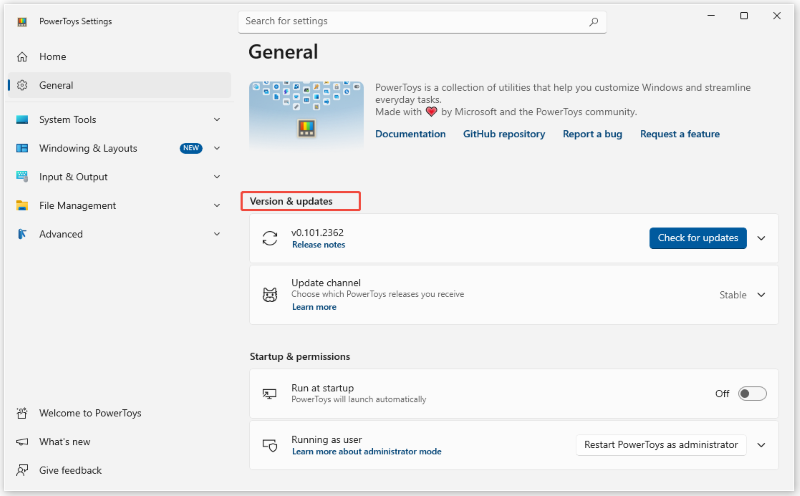
Task: Select General in the sidebar
Action: pos(119,85)
